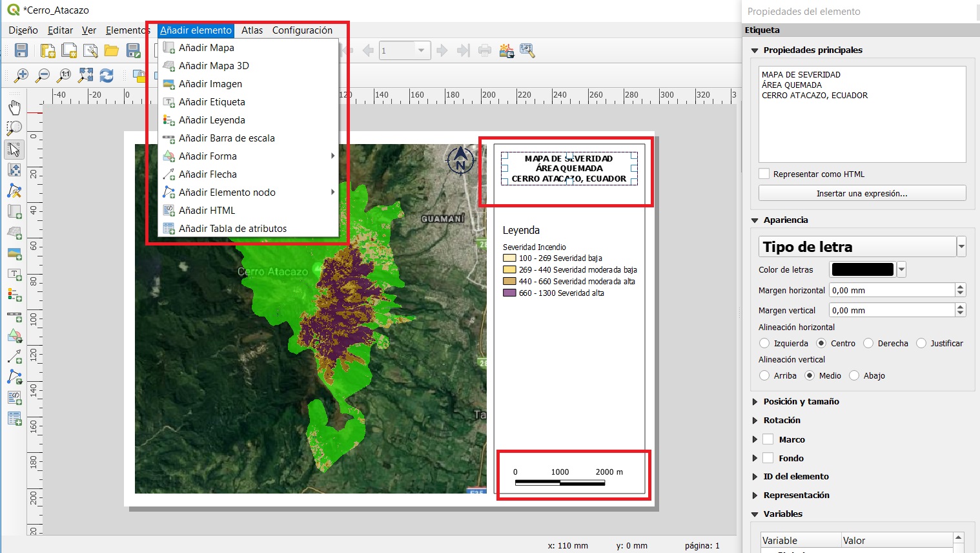The height and width of the screenshot is (553, 980).
Task: Toggle the Marco frame checkbox
Action: coord(768,439)
